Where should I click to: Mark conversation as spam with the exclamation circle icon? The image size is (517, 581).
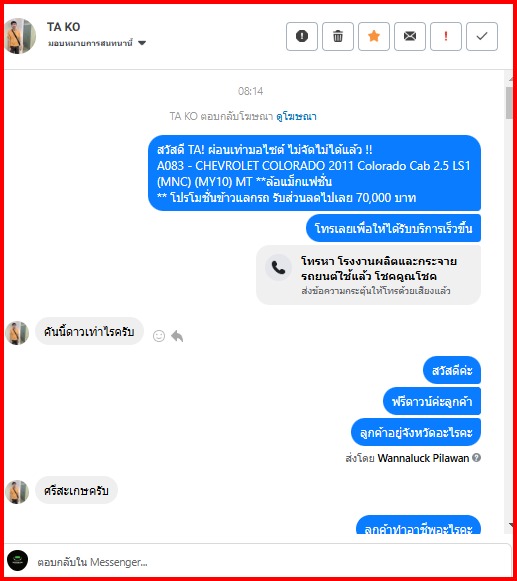(302, 36)
